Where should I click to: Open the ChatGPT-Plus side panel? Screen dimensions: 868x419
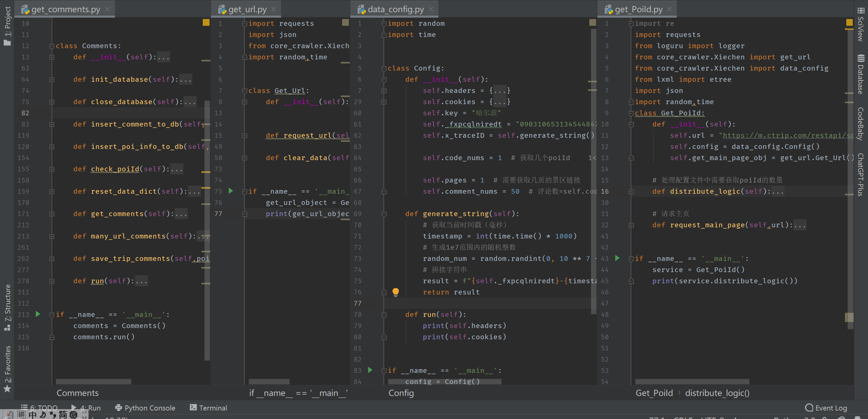(x=861, y=174)
